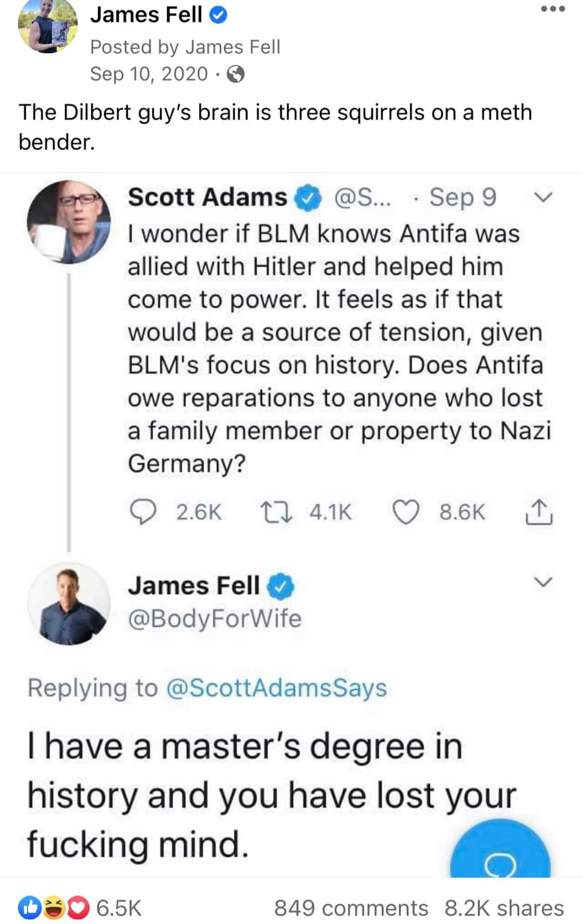Expand chevron menu on Scott Adams tweet
The width and height of the screenshot is (583, 924).
coord(543,198)
